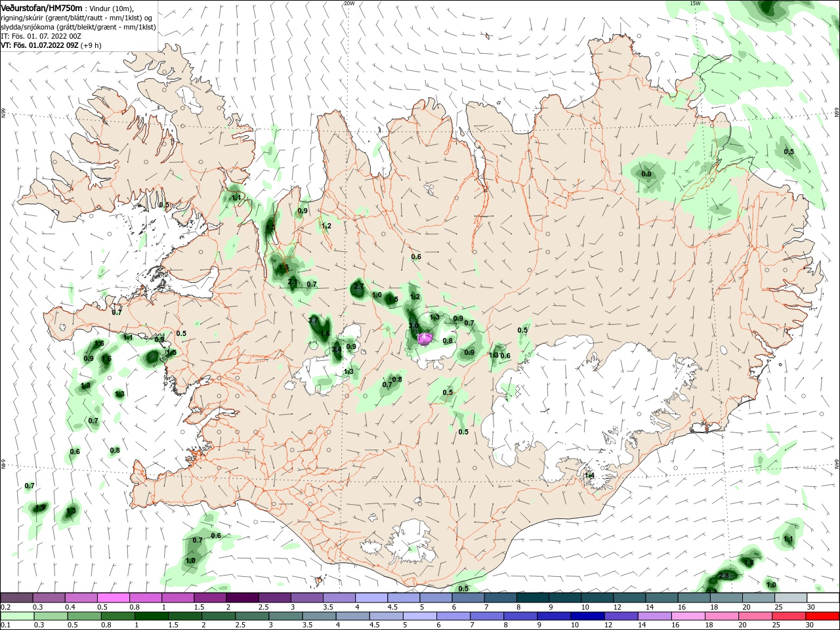Pick the pale grey 25 snow-scale swatch

791,597
